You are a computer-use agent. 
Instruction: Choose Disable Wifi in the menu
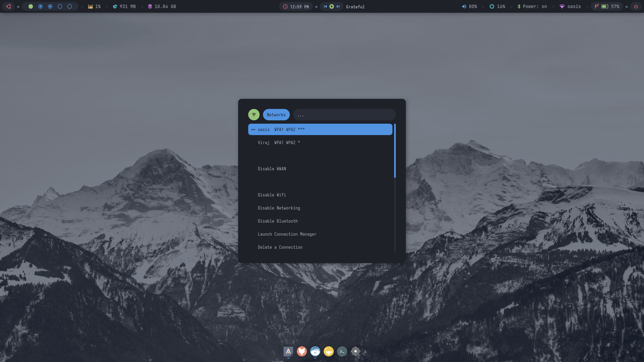click(272, 195)
